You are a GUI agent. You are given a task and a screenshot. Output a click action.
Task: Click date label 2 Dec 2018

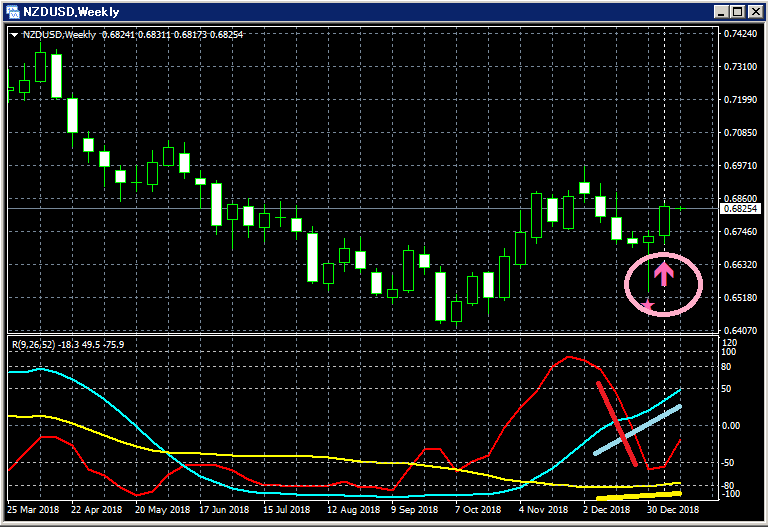[x=606, y=509]
